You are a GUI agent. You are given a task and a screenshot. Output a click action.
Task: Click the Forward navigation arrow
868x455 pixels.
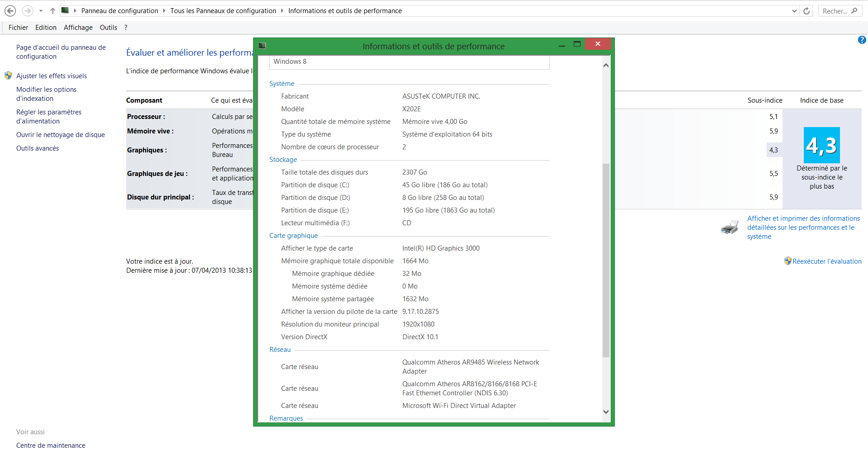pyautogui.click(x=28, y=11)
